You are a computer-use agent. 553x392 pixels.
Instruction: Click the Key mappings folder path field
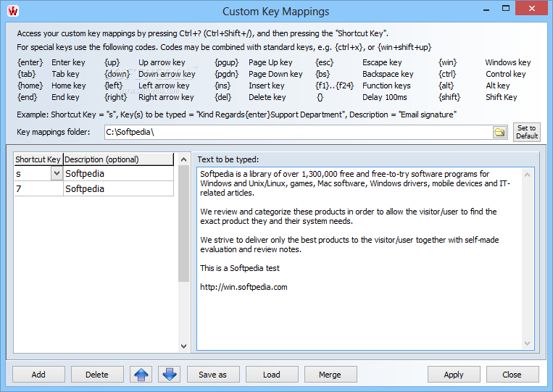tap(298, 132)
